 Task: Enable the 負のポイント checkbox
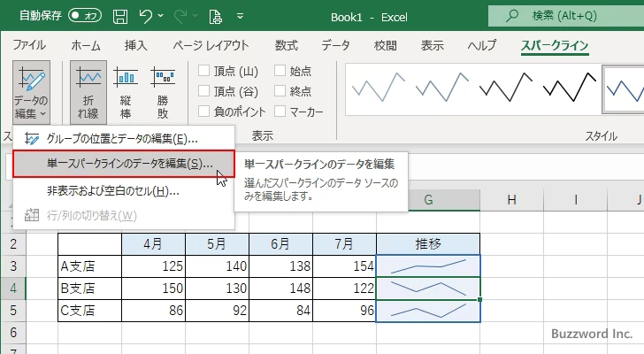(x=203, y=111)
